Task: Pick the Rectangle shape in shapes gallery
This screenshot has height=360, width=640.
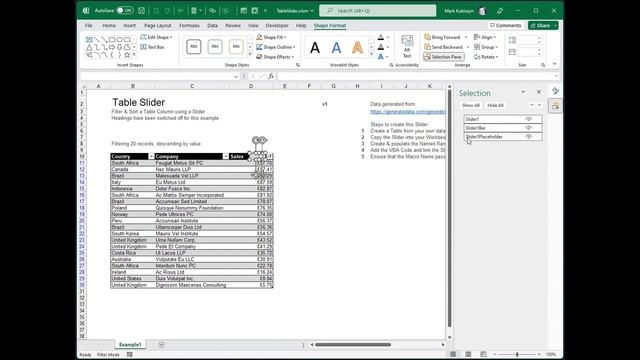Action: (112, 40)
